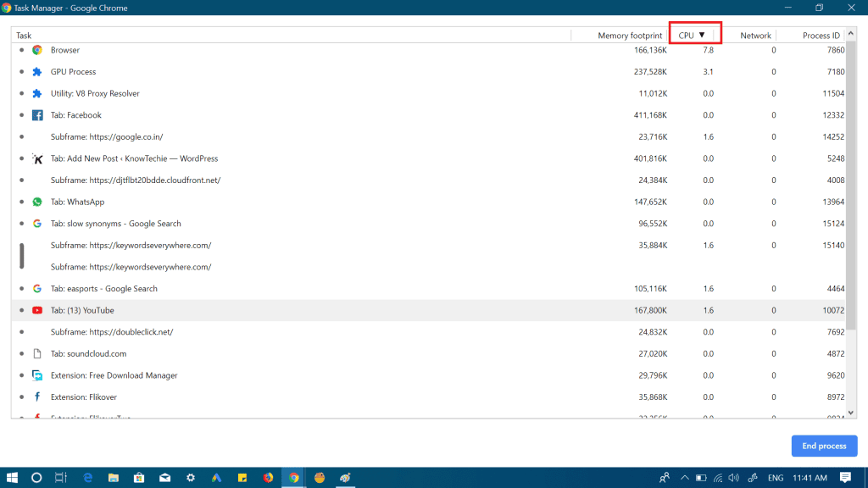
Task: Click the puzzle icon beside GPU Process
Action: pyautogui.click(x=37, y=72)
